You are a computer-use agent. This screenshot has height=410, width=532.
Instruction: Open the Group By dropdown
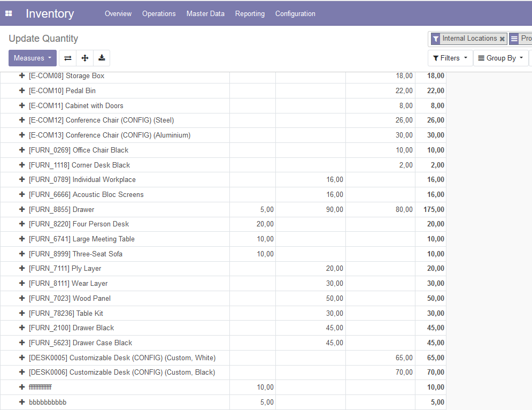500,58
